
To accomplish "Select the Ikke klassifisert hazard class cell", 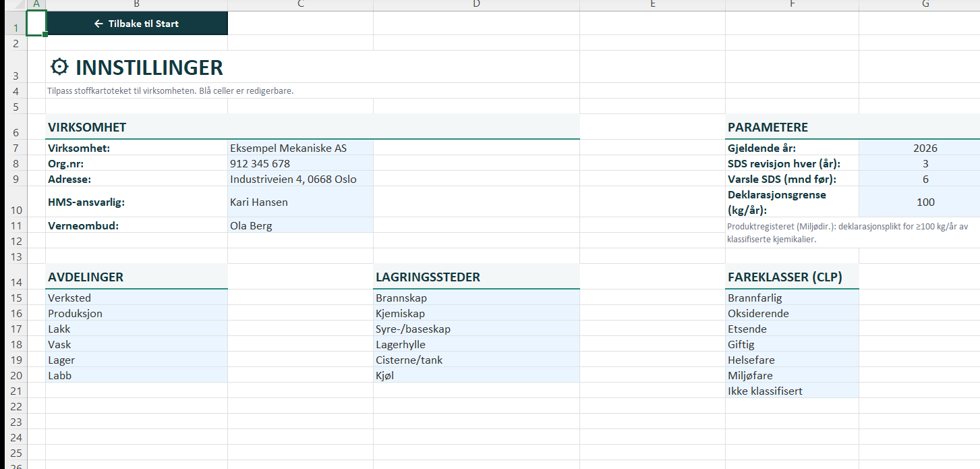I will 792,391.
